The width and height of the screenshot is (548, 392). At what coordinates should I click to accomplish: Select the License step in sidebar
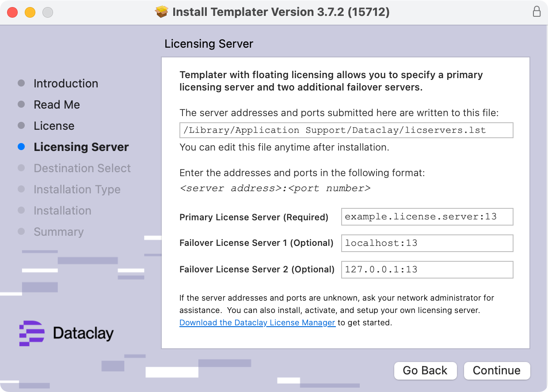[54, 126]
